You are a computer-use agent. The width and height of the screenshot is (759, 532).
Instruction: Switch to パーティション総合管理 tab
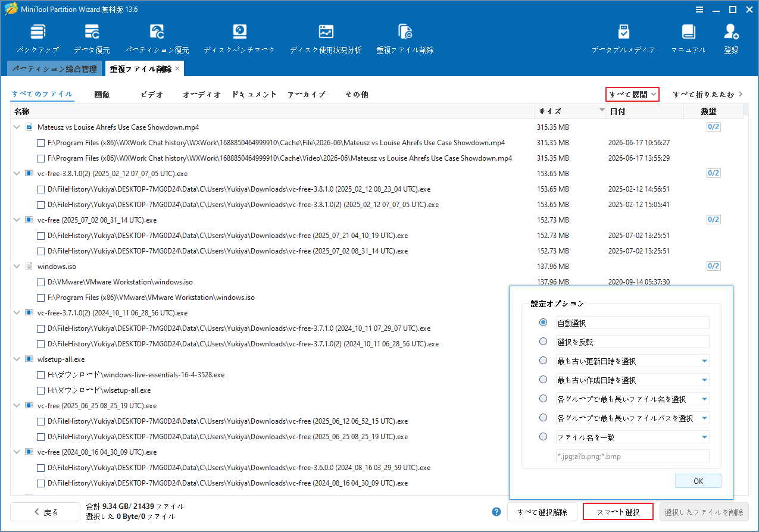(x=55, y=69)
